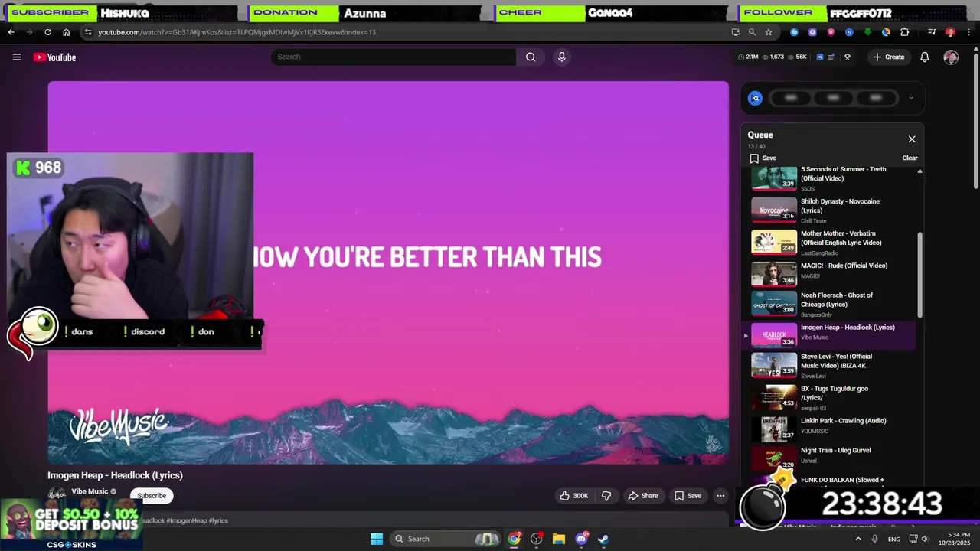This screenshot has width=980, height=551.
Task: Open Windows Start menu
Action: pos(377,539)
